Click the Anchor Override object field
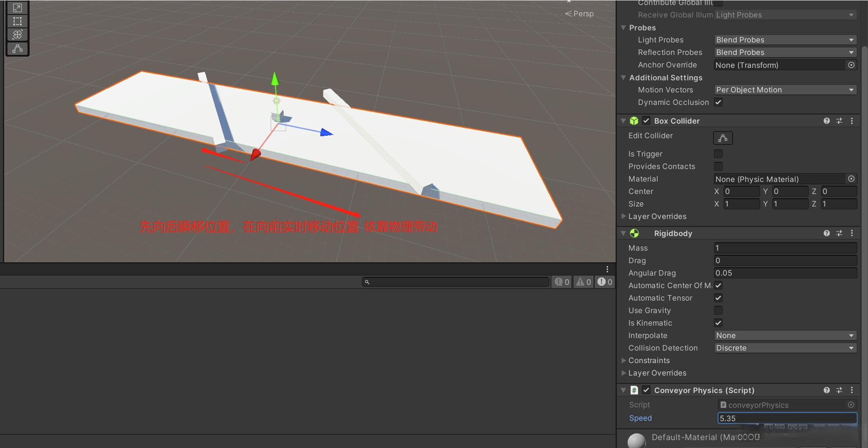The height and width of the screenshot is (448, 868). 780,65
